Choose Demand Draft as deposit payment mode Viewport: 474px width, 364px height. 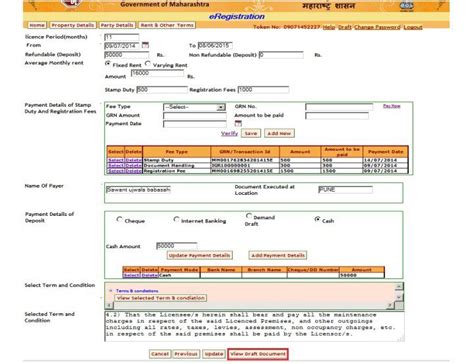point(249,216)
